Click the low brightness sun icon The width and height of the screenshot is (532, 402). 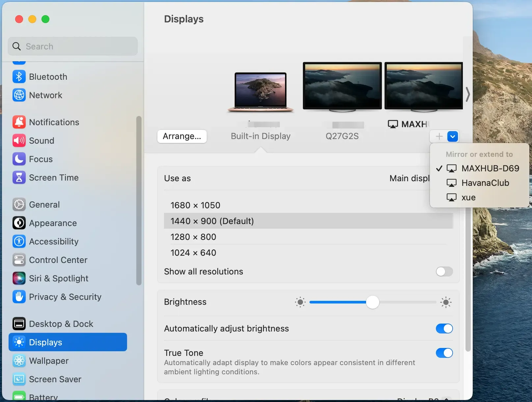[x=300, y=302]
